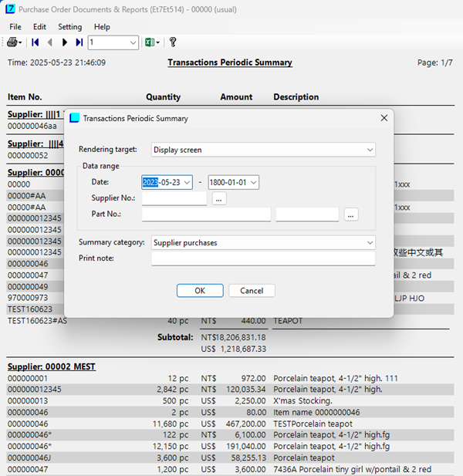Open the Setting menu
Screen dimensions: 463x476
click(70, 27)
